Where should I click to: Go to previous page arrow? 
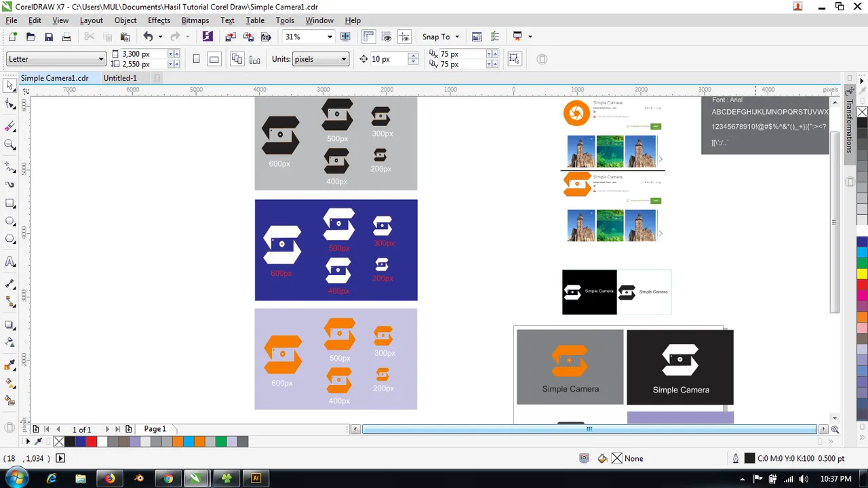coord(58,429)
